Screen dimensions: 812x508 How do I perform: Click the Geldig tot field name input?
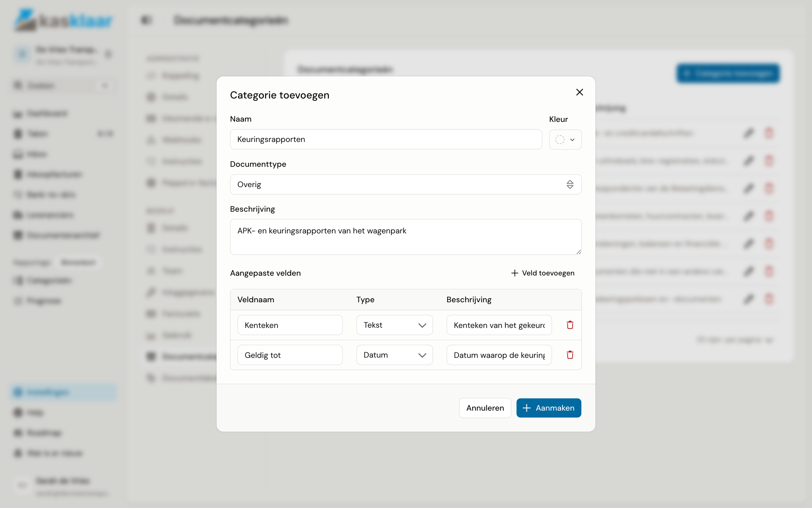[290, 355]
